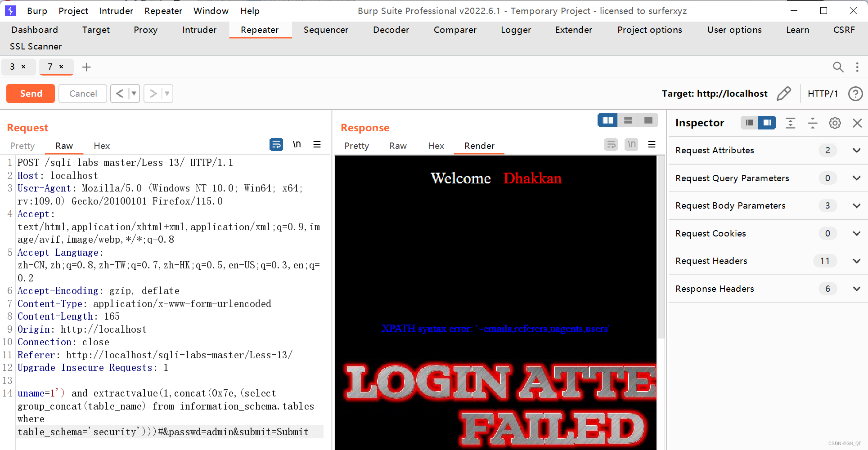This screenshot has width=868, height=450.
Task: Open the Burp menu
Action: click(37, 11)
